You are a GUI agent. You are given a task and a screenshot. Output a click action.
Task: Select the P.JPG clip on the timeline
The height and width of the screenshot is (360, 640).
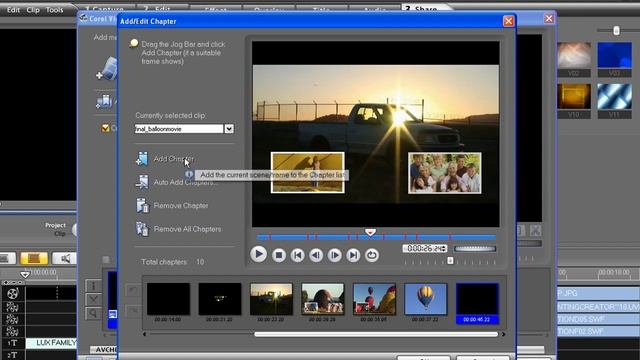[598, 293]
